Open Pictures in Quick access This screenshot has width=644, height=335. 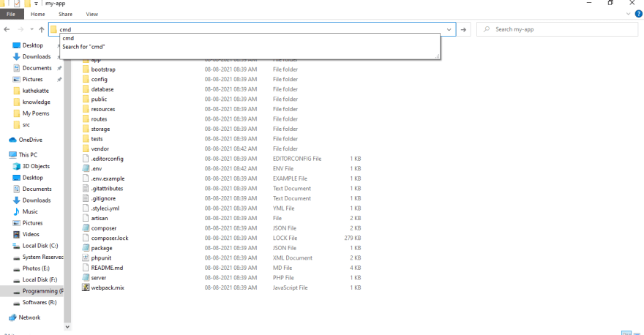(x=32, y=79)
